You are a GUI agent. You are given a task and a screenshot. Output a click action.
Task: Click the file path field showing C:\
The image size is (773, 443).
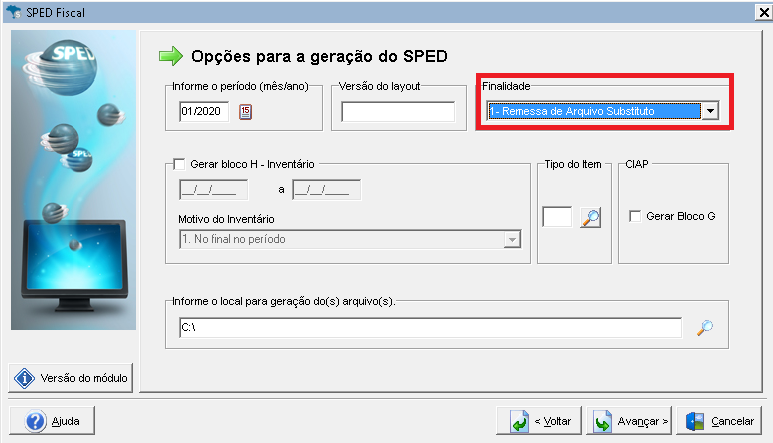[430, 328]
